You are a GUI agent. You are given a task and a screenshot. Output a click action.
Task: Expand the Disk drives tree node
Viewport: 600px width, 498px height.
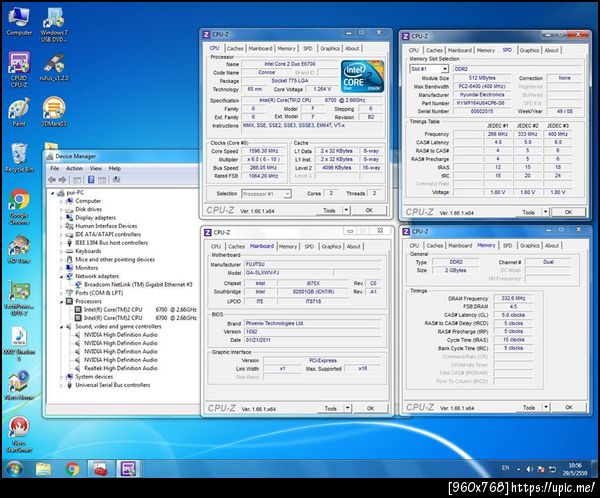(61, 209)
